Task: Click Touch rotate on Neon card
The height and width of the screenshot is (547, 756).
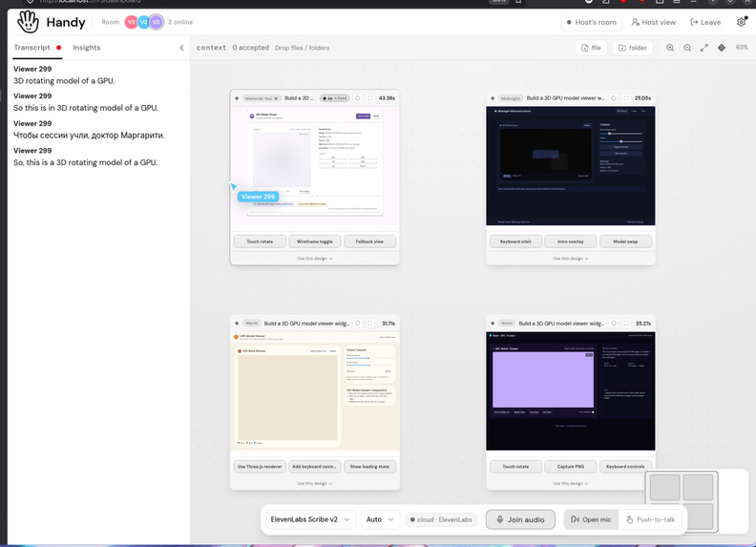Action: [515, 467]
